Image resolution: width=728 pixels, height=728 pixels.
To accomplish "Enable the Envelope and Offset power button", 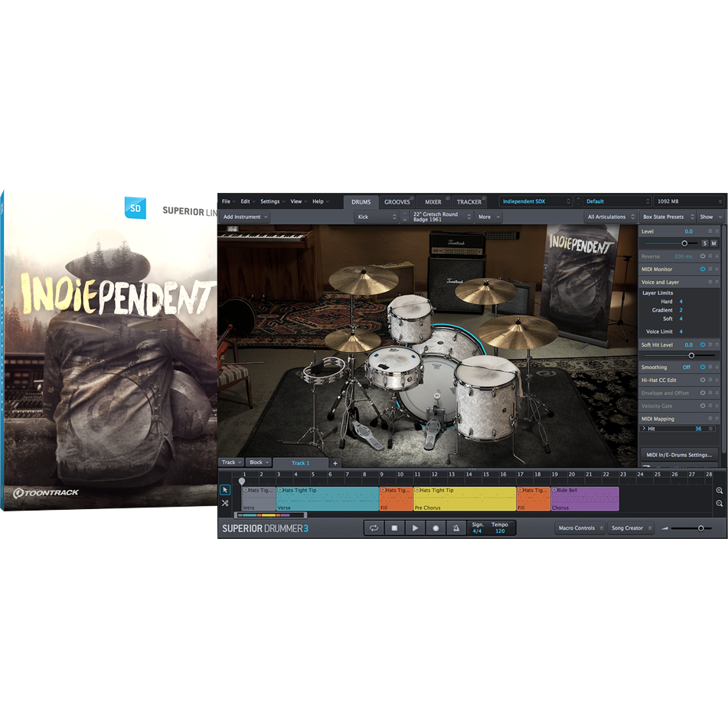I will click(x=703, y=393).
